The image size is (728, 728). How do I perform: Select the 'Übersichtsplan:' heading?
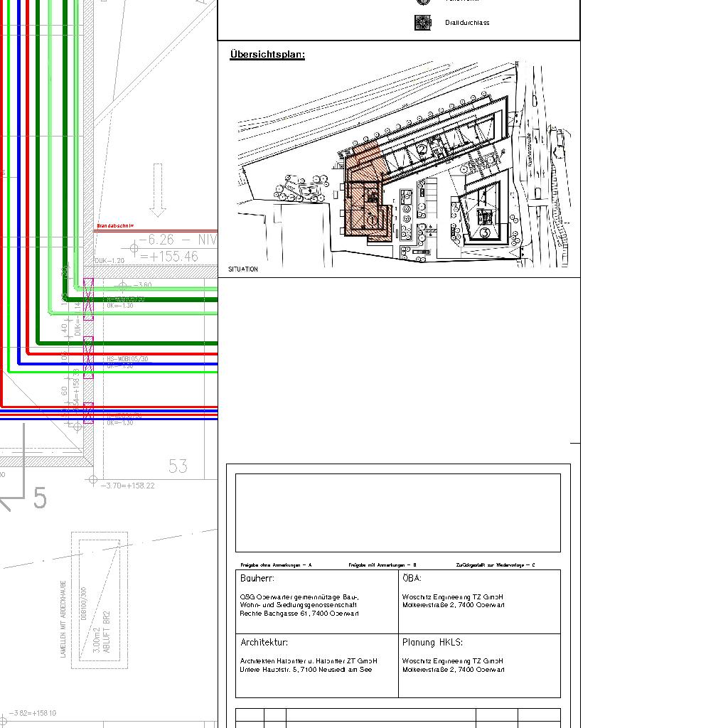[267, 54]
